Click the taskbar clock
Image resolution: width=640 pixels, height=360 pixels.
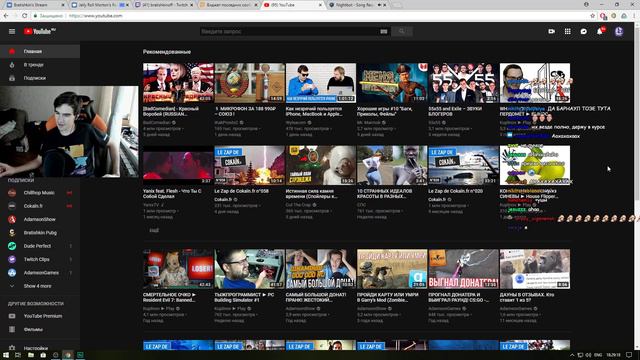point(613,355)
